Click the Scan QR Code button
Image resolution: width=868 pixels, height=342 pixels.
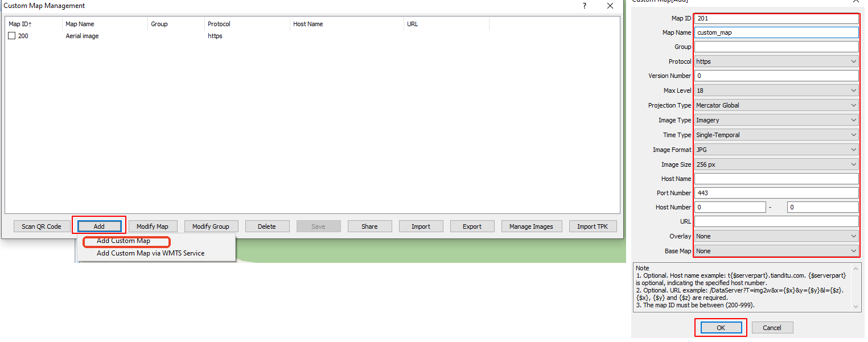click(42, 226)
